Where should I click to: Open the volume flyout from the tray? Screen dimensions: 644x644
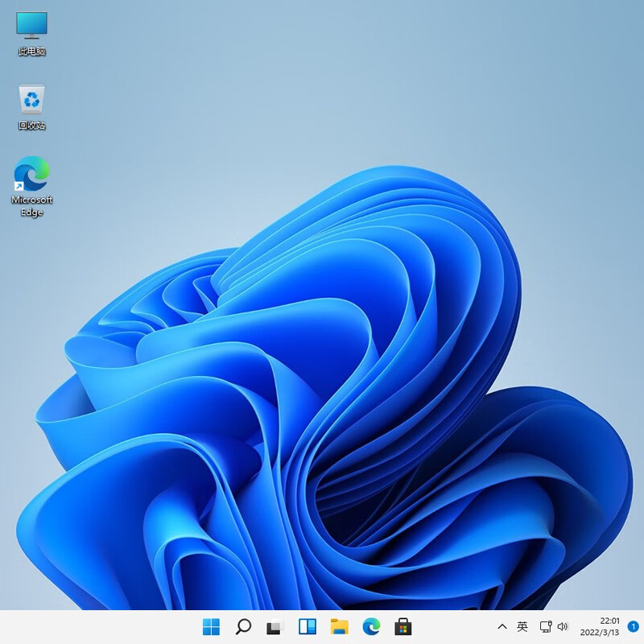561,626
